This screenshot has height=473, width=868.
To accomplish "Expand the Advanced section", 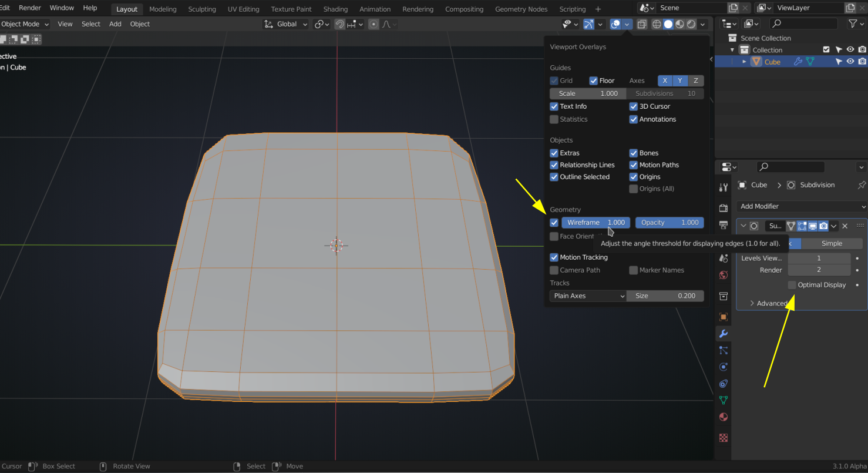I will tap(768, 303).
